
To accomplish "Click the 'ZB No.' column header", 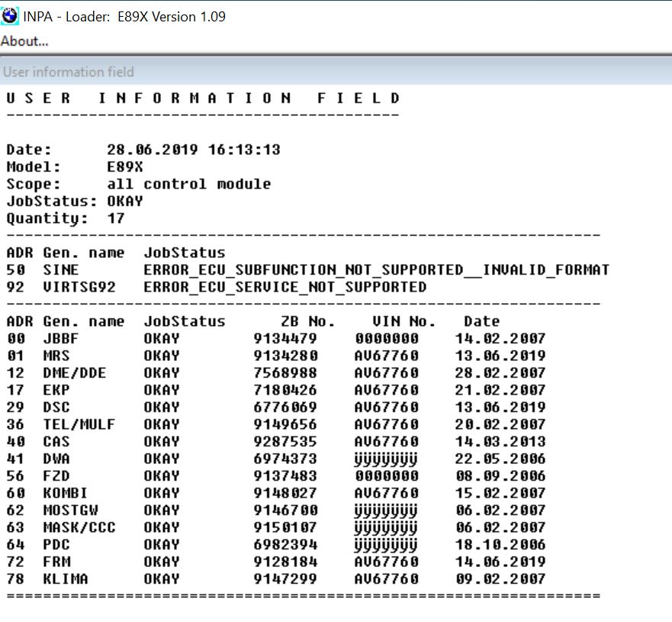I will (307, 321).
